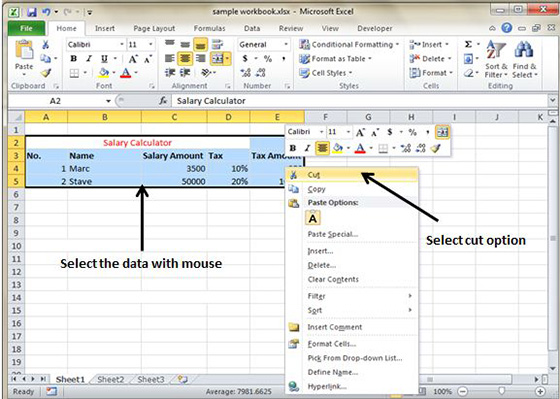Click the Increase Font Size icon in ribbon
Viewport: 560px width, 399px height.
(x=133, y=59)
